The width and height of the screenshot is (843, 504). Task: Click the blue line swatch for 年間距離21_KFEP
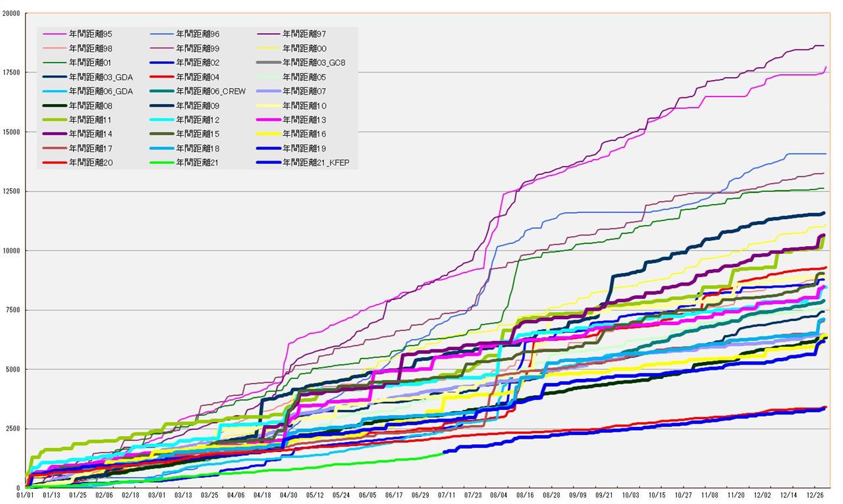(x=268, y=162)
